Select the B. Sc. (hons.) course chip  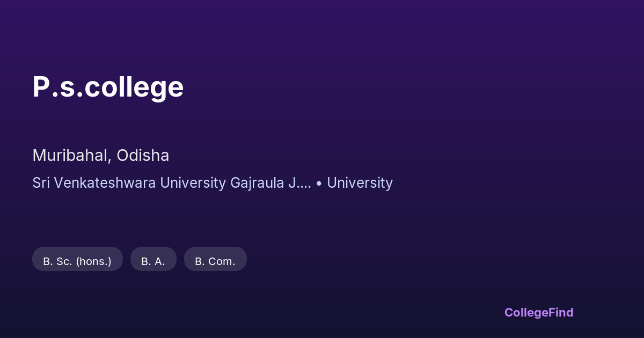coord(77,261)
